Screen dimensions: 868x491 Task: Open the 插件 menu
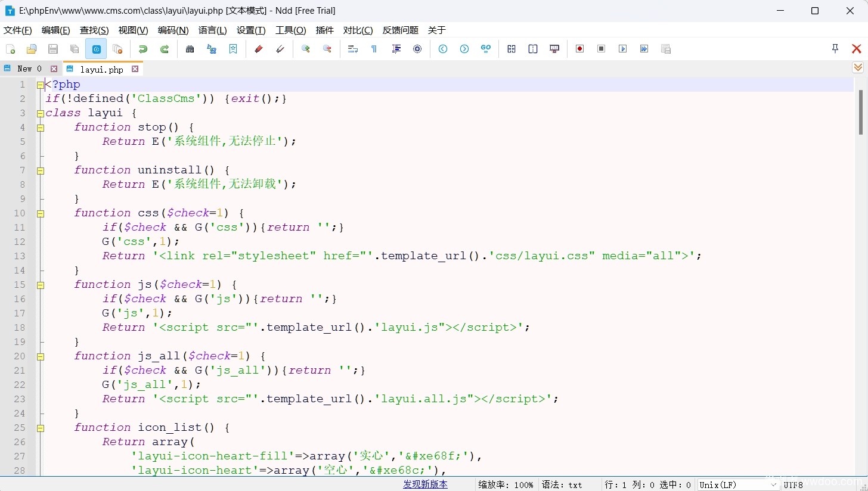pos(325,30)
